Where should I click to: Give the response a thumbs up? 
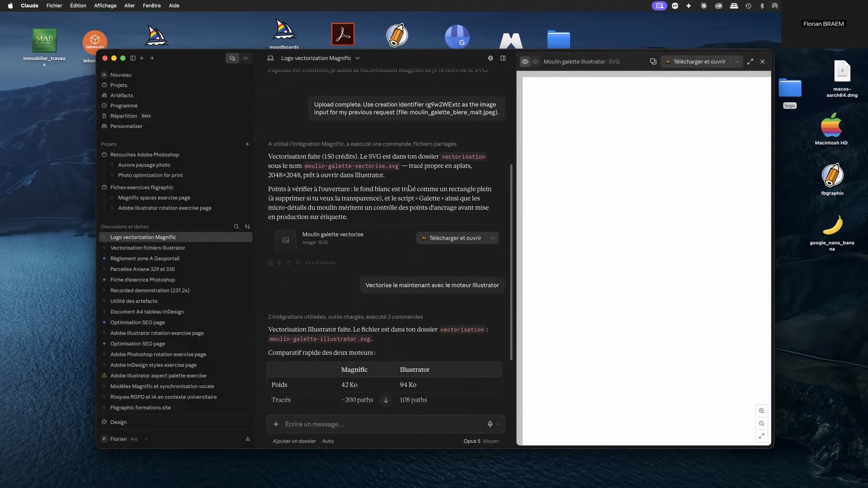pyautogui.click(x=289, y=263)
